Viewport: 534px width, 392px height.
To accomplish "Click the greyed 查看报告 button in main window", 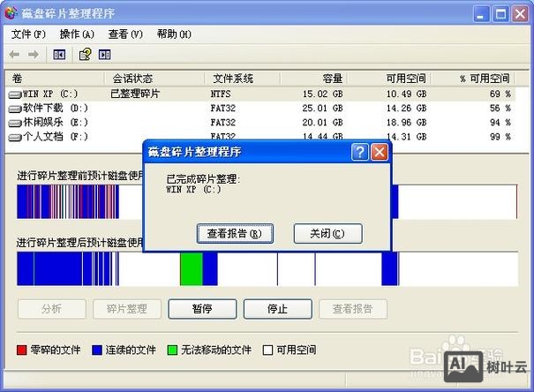I will tap(353, 309).
